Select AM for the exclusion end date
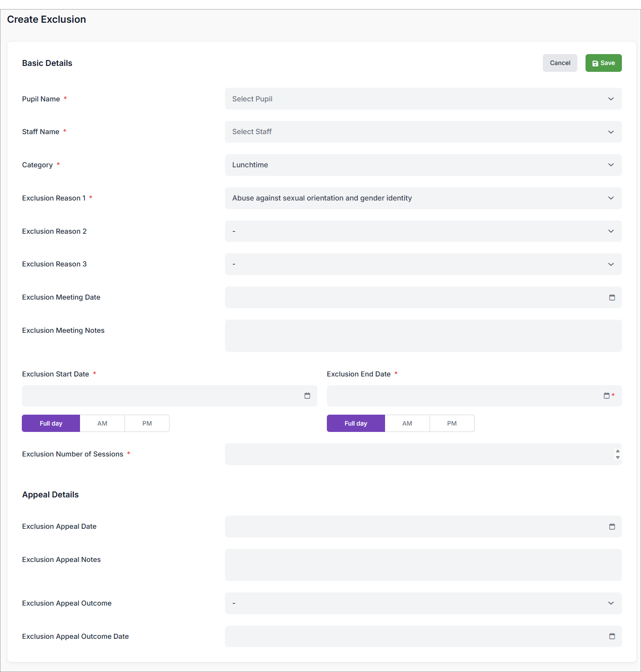 (x=407, y=423)
